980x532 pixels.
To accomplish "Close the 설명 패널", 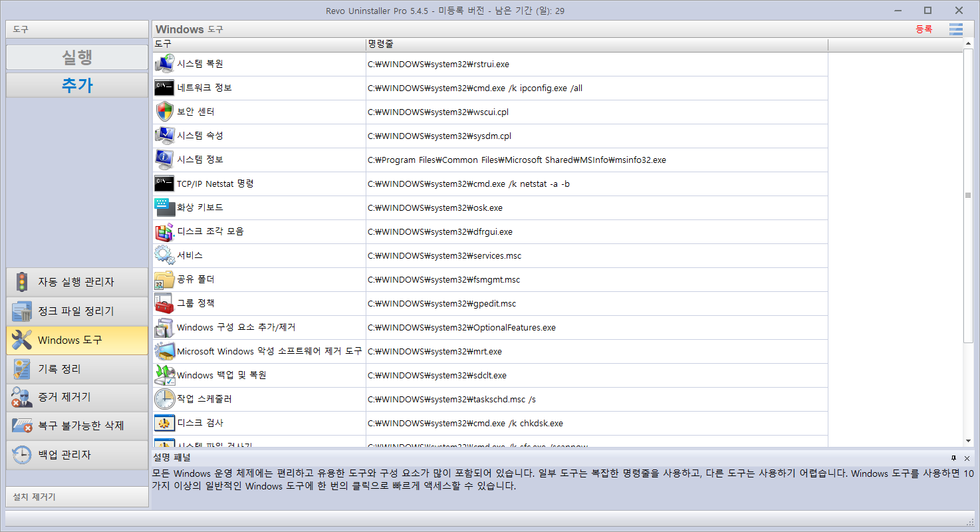I will click(967, 458).
